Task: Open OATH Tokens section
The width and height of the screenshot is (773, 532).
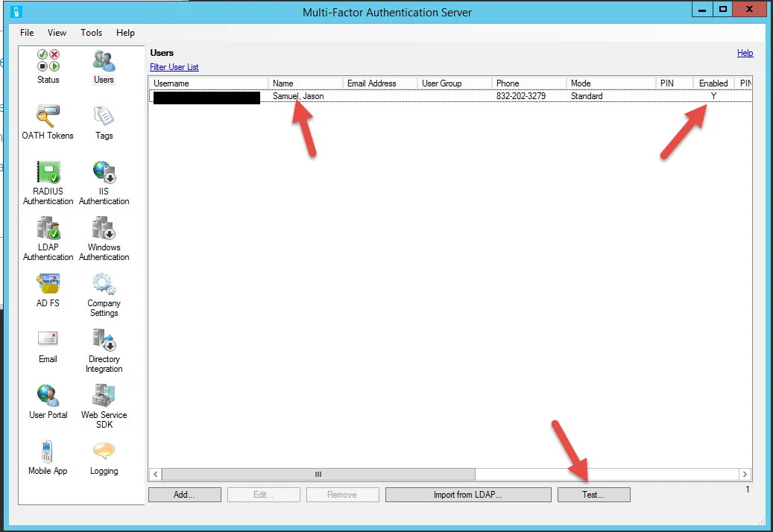Action: (x=48, y=122)
